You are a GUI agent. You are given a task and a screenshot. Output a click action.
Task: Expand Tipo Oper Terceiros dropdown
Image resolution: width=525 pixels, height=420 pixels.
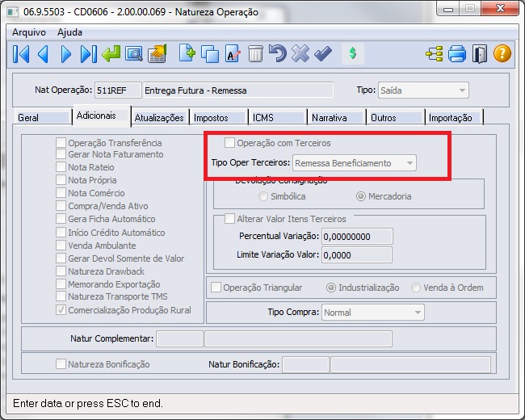click(355, 163)
